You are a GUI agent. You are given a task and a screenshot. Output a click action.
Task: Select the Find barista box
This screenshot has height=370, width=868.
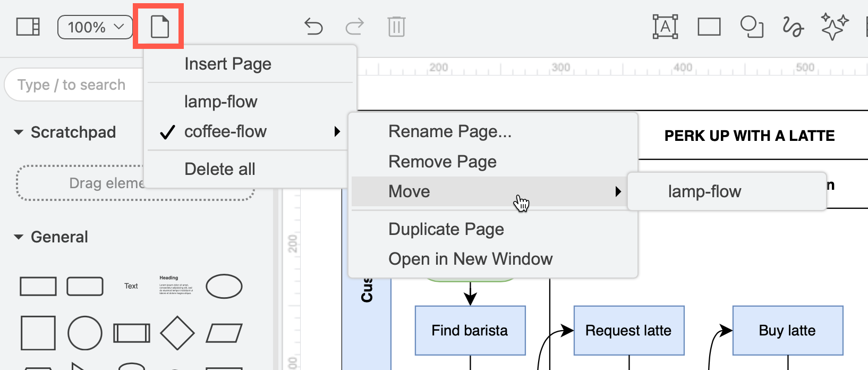(470, 330)
